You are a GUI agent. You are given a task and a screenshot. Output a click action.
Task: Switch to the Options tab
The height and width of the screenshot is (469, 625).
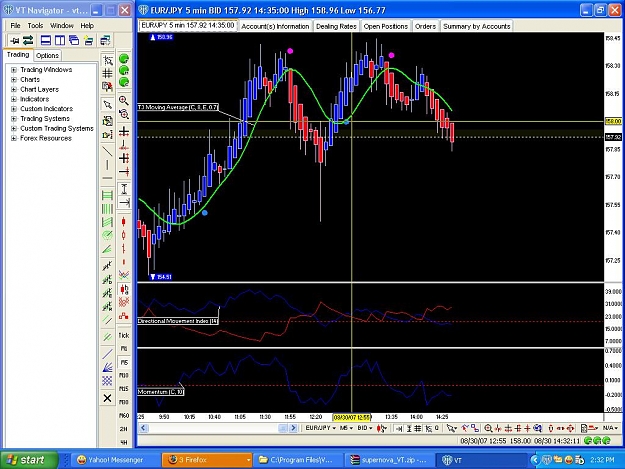click(x=47, y=55)
